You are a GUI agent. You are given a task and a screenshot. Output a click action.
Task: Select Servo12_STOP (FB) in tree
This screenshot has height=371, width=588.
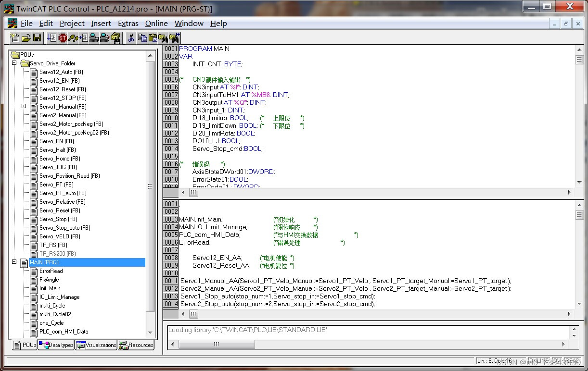coord(62,98)
